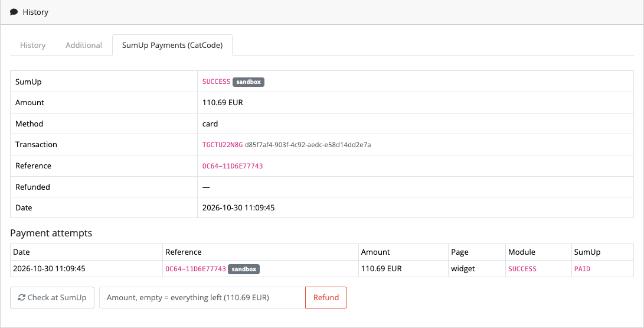Click the SUCCESS status in Module column
Image resolution: width=644 pixels, height=328 pixels.
point(522,269)
